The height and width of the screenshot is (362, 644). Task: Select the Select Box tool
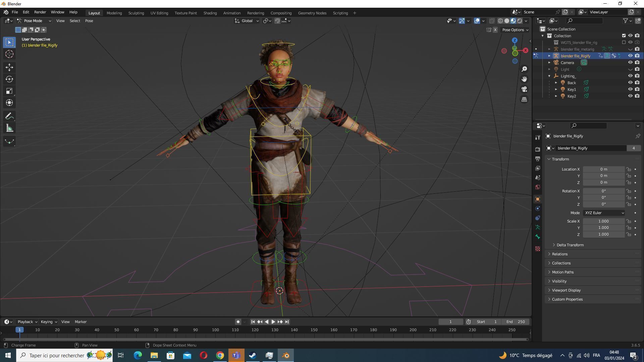click(9, 42)
